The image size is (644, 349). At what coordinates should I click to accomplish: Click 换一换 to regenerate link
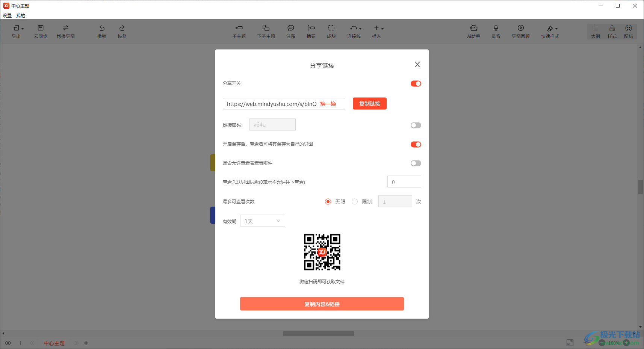[328, 104]
